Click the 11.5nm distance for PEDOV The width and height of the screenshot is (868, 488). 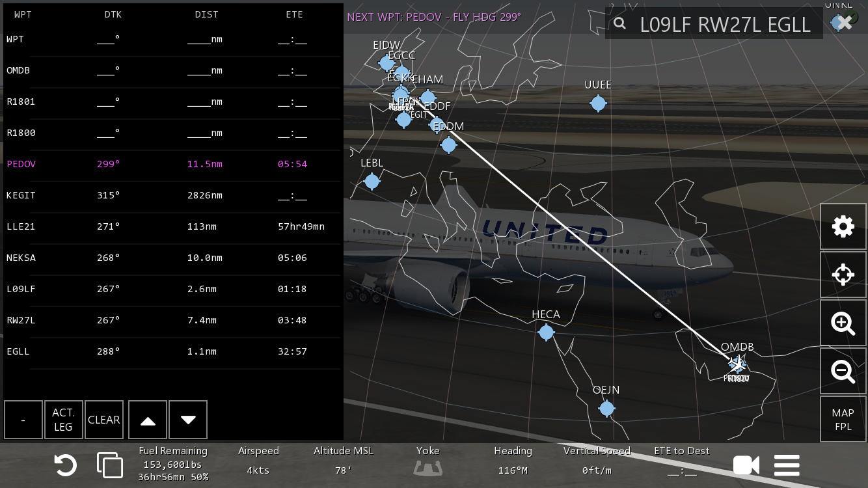(204, 164)
